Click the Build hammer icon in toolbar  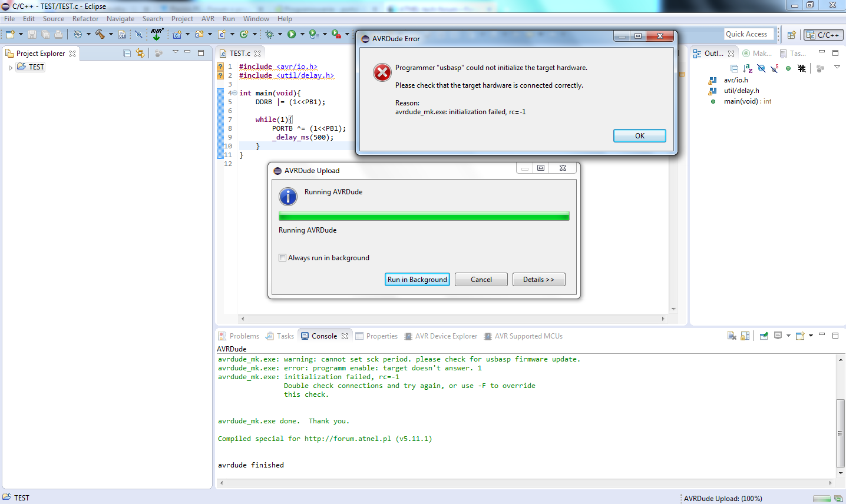click(100, 34)
